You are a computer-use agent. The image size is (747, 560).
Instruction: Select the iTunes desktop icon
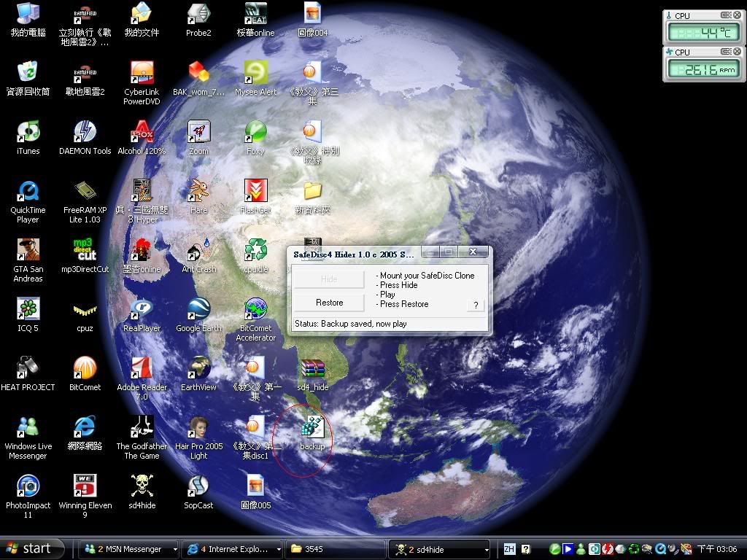(x=28, y=132)
